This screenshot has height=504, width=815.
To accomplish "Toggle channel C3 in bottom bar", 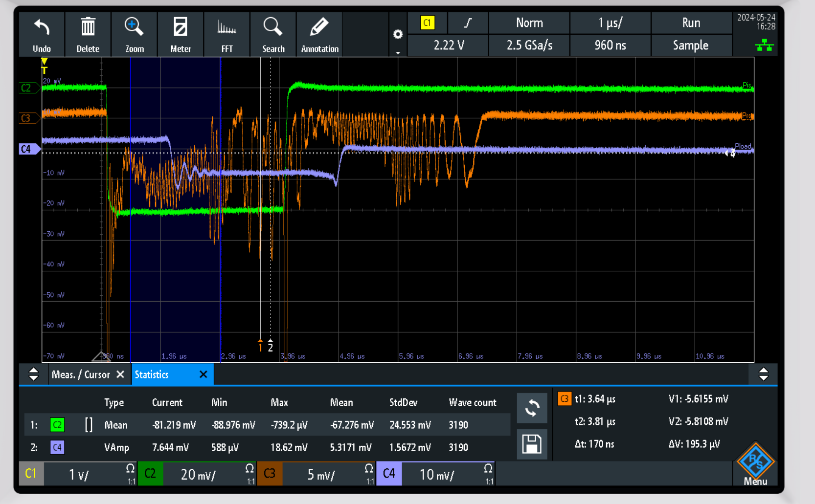I will pyautogui.click(x=270, y=474).
